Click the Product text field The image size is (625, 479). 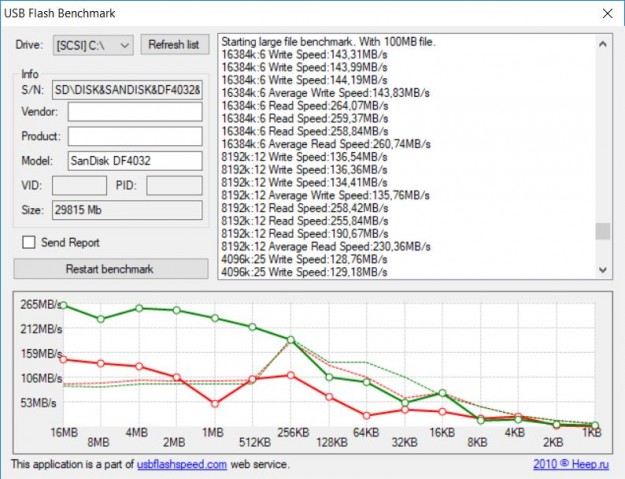pyautogui.click(x=135, y=136)
